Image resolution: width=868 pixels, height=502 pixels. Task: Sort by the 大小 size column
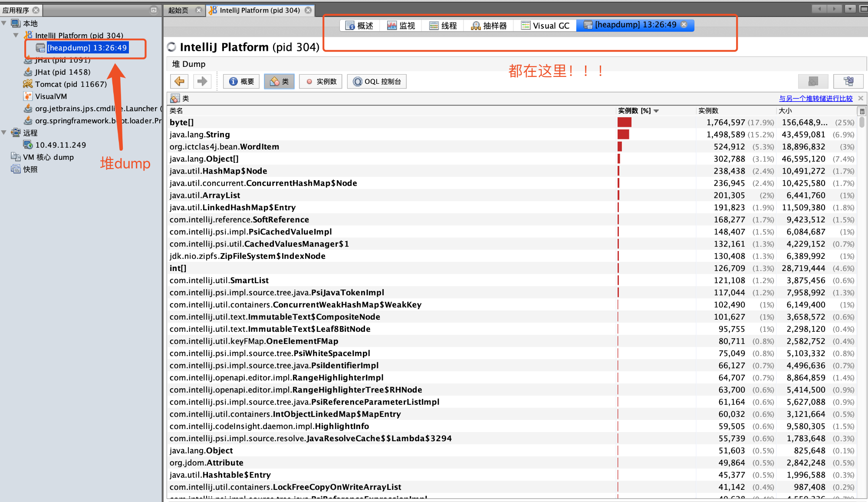point(817,111)
